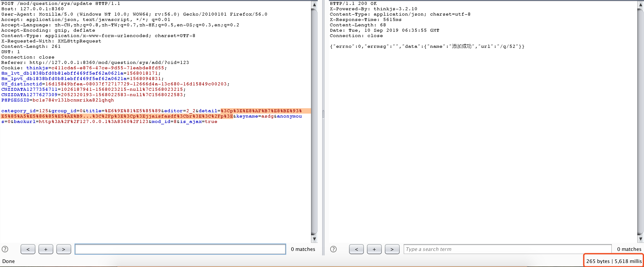Click the divider handle between request and response
This screenshot has height=267, width=644.
[x=323, y=114]
